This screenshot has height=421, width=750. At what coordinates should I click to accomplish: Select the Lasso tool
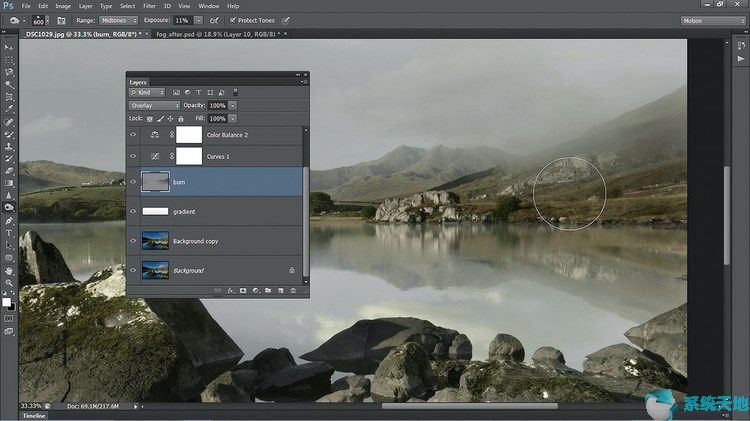(9, 73)
